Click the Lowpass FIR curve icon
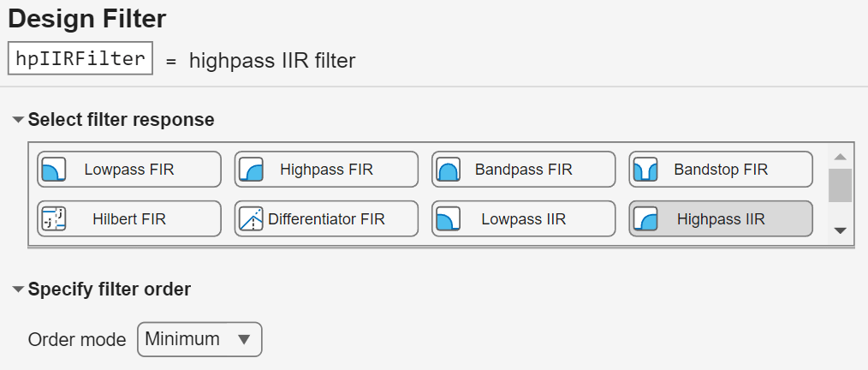Screen dimensions: 868x370 pos(52,170)
